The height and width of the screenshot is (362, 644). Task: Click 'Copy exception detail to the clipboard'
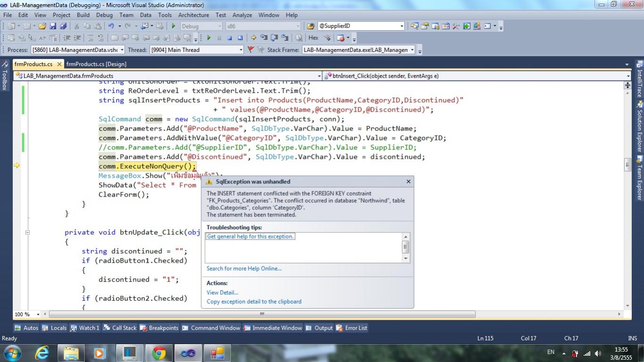254,302
